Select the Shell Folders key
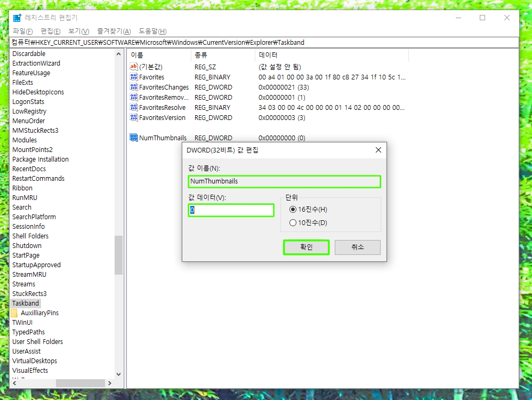Viewport: 532px width, 400px height. (x=30, y=236)
